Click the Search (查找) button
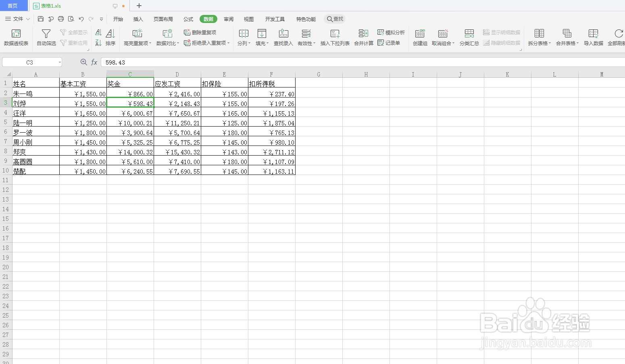Screen dimensions: 625x364 click(x=335, y=19)
